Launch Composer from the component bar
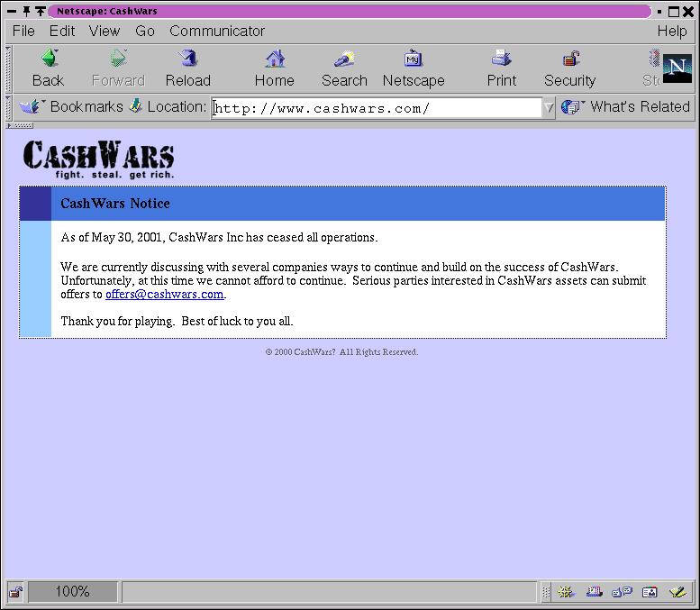Viewport: 700px width, 610px height. point(677,592)
